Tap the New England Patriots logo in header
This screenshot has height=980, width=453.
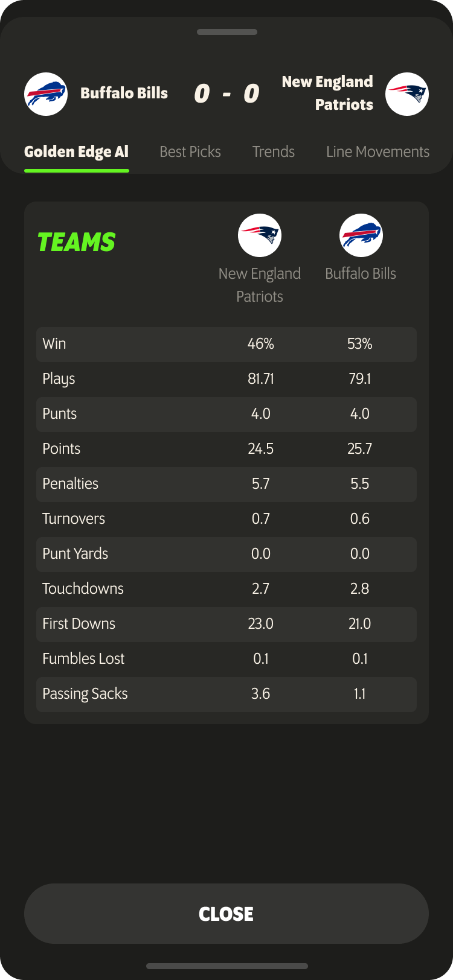(x=407, y=94)
